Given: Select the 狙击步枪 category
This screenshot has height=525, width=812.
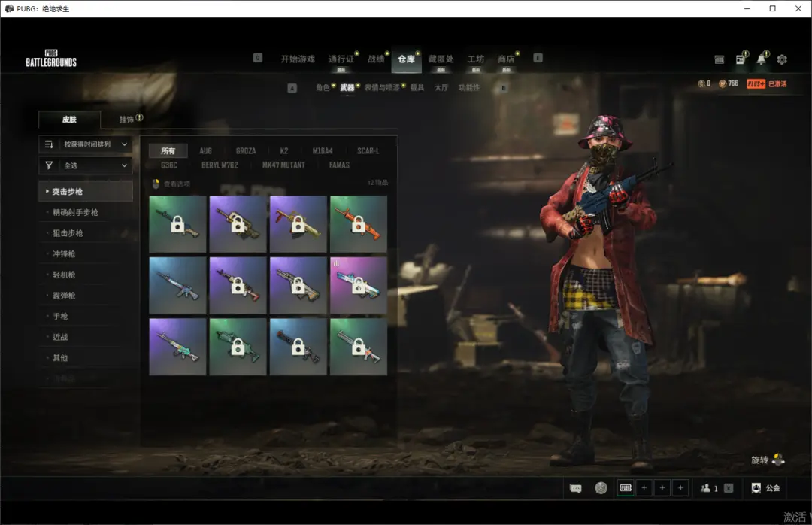Looking at the screenshot, I should pyautogui.click(x=68, y=233).
